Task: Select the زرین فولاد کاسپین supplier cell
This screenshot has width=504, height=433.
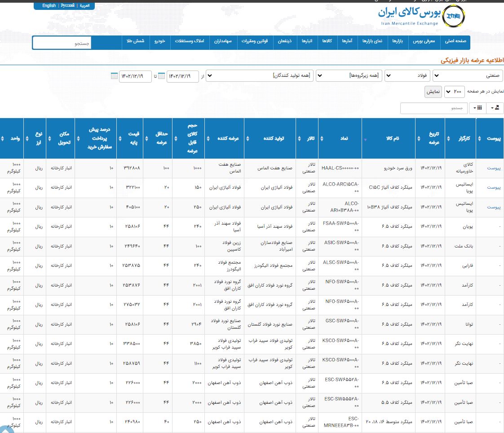Action: 224,246
